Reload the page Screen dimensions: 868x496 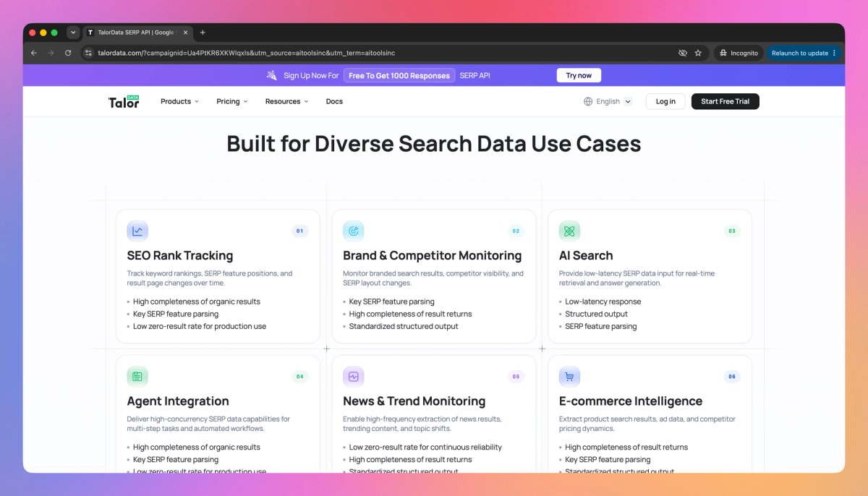68,53
